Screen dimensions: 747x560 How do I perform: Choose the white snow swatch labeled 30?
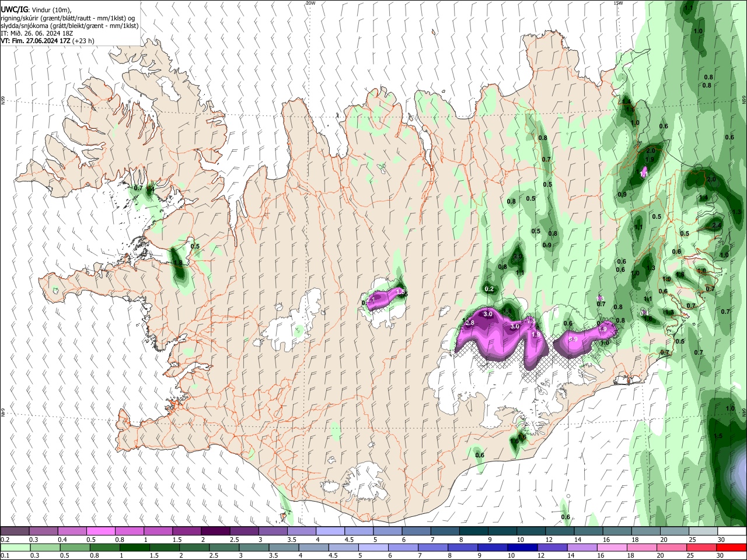coord(732,531)
